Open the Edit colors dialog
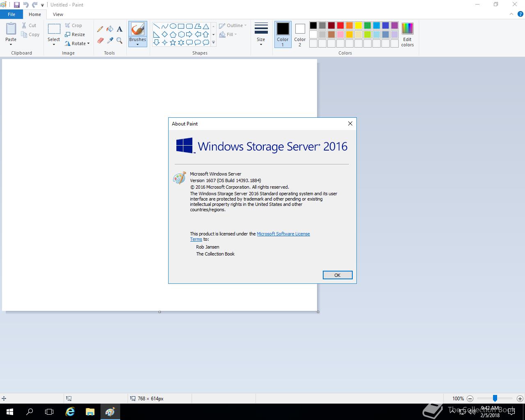Viewport: 525px width, 420px height. [x=407, y=34]
